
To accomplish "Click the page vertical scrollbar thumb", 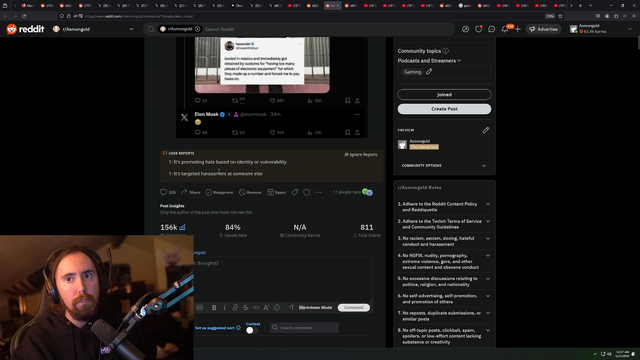I will [638, 42].
